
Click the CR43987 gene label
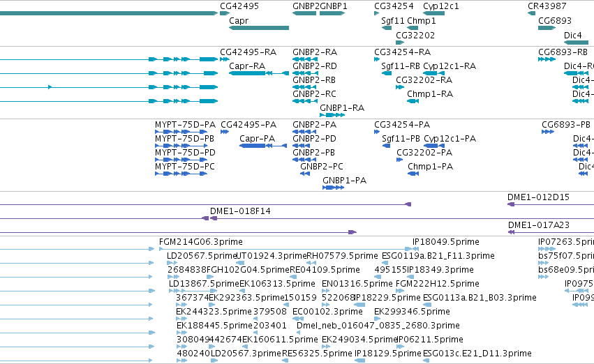tap(547, 6)
